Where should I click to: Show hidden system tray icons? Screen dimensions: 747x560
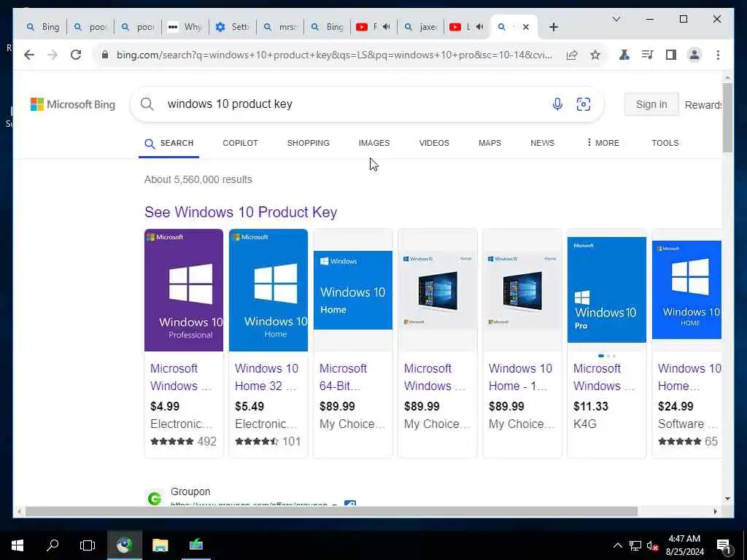(617, 545)
